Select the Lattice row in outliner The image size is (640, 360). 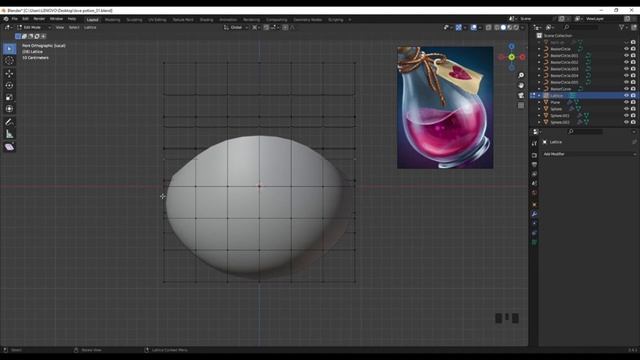point(584,96)
